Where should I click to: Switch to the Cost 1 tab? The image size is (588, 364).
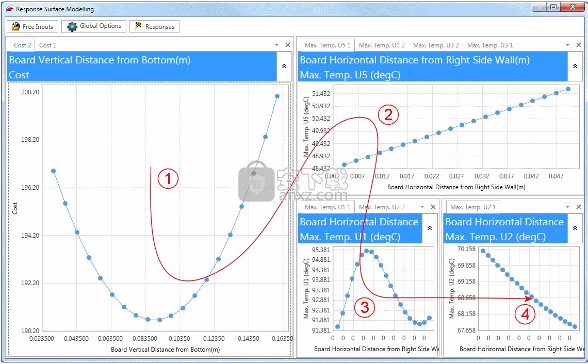coord(47,45)
